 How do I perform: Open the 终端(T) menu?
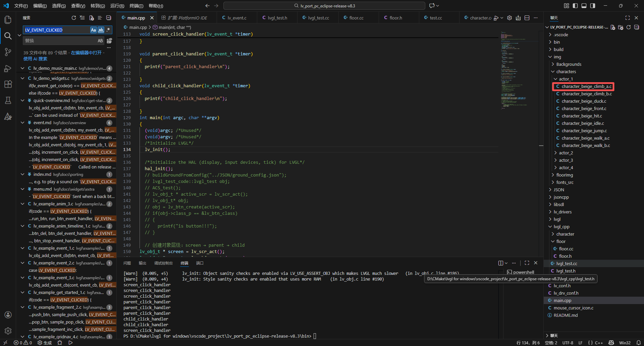136,6
